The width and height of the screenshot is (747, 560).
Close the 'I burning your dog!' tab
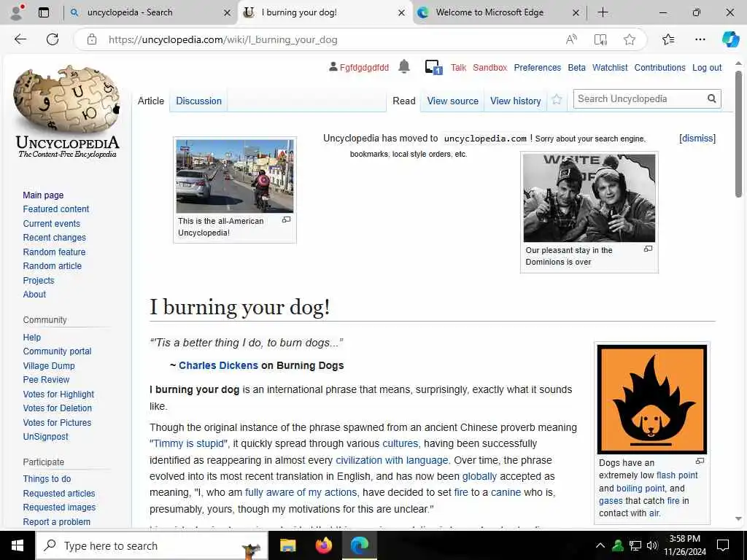pyautogui.click(x=402, y=13)
